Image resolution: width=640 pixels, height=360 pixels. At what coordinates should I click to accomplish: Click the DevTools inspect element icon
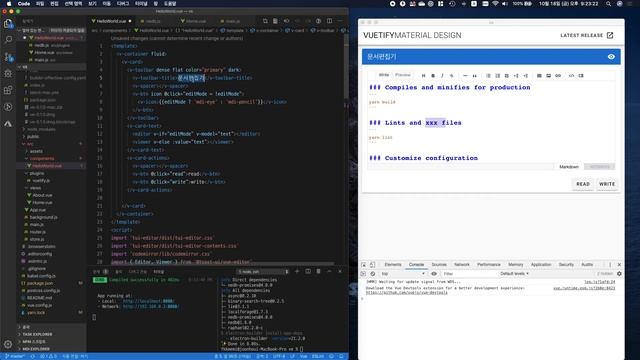point(363,264)
